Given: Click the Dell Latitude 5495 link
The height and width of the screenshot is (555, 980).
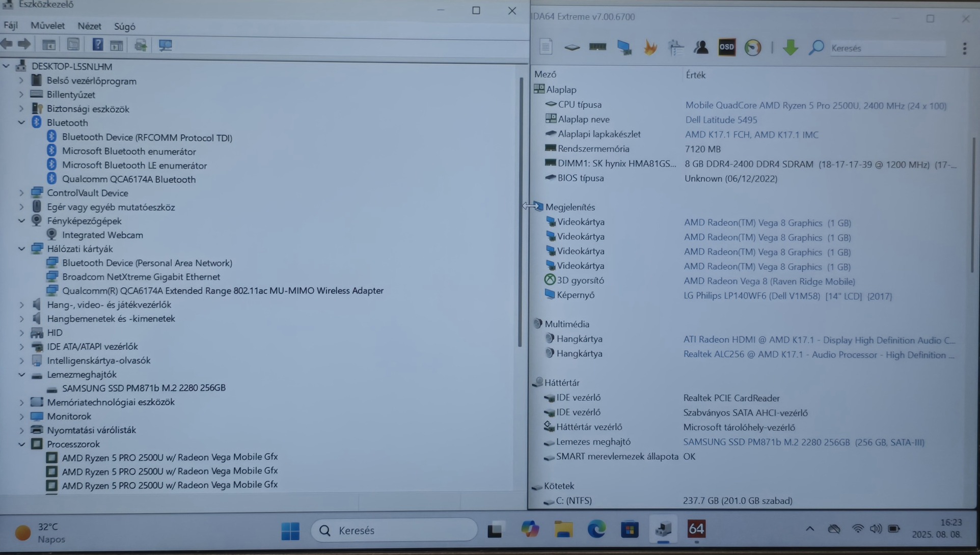Looking at the screenshot, I should click(721, 120).
